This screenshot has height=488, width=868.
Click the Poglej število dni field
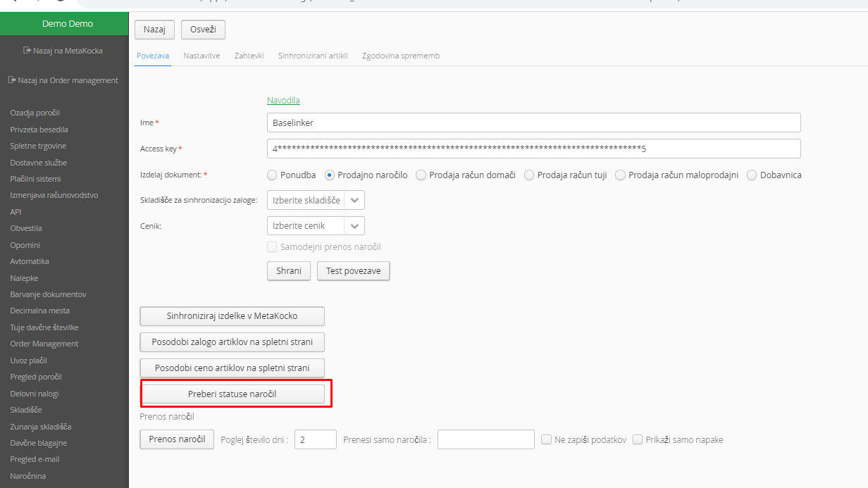tap(316, 439)
